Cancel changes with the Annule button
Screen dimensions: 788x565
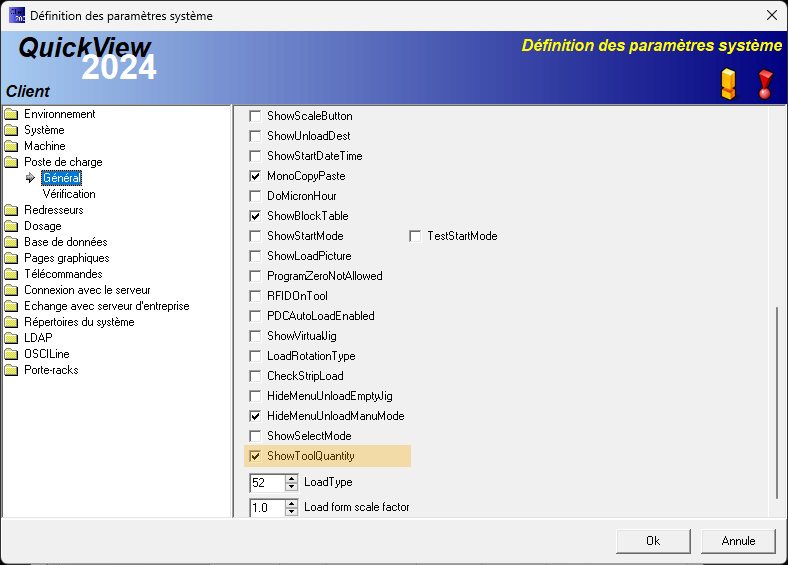tap(738, 541)
